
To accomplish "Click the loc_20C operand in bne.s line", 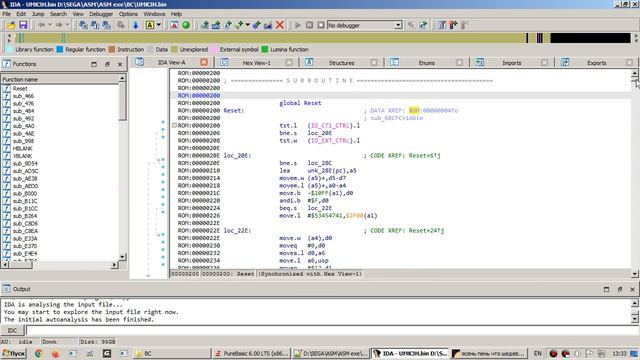I will pos(320,163).
